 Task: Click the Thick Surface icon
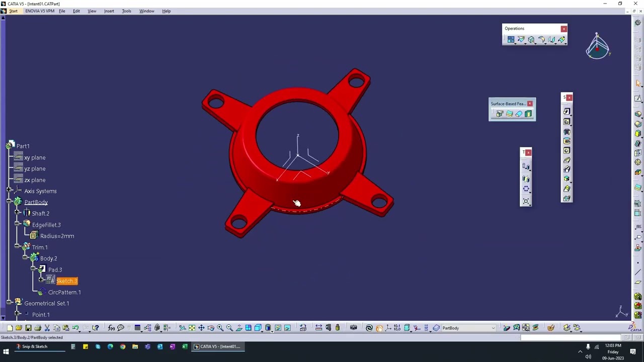pyautogui.click(x=509, y=114)
